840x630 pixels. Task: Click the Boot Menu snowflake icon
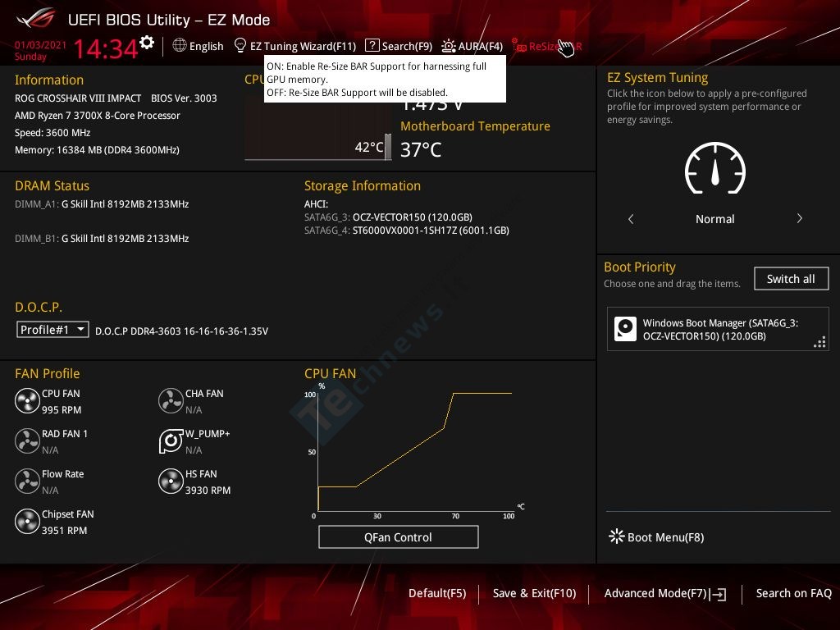(617, 536)
